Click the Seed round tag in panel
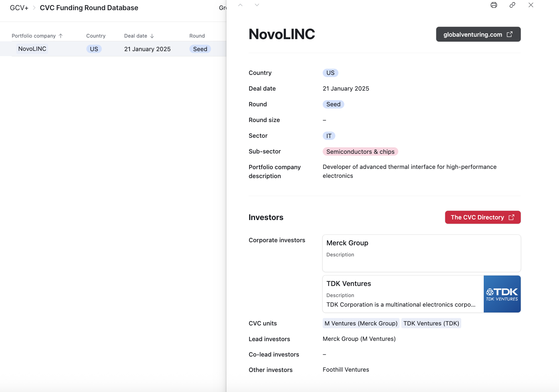 [x=333, y=104]
